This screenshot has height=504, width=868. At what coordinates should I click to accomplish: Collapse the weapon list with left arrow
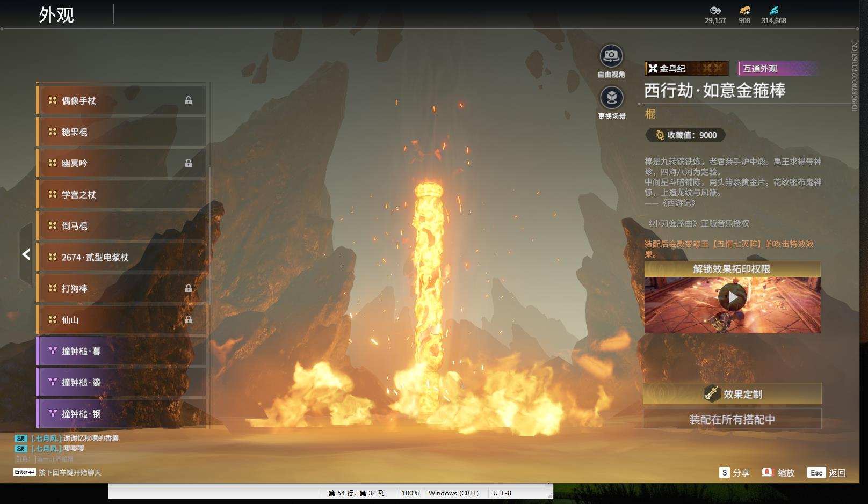tap(26, 254)
